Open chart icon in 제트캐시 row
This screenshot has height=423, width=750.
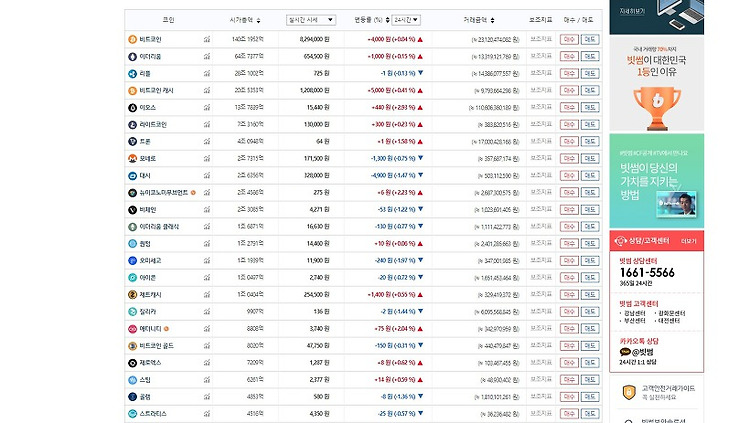coord(207,295)
